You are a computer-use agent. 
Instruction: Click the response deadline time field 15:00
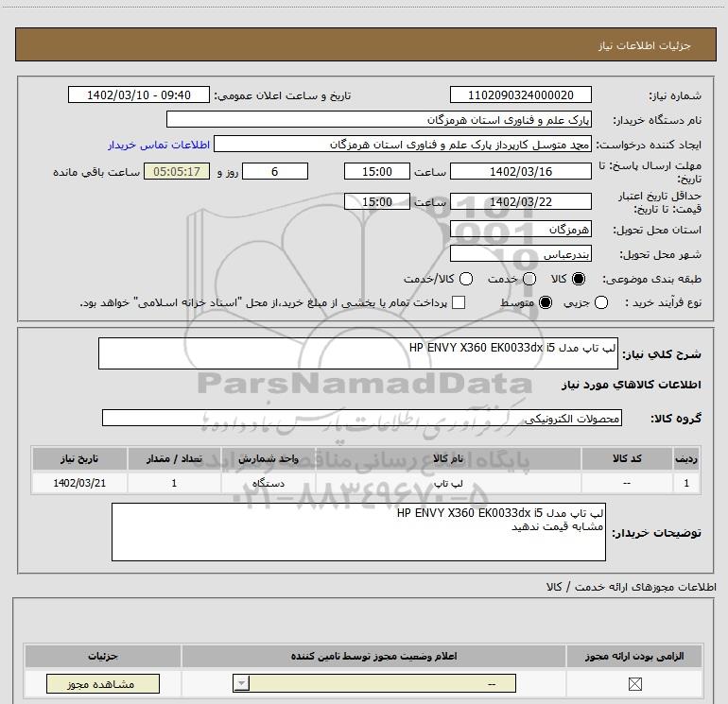[377, 171]
